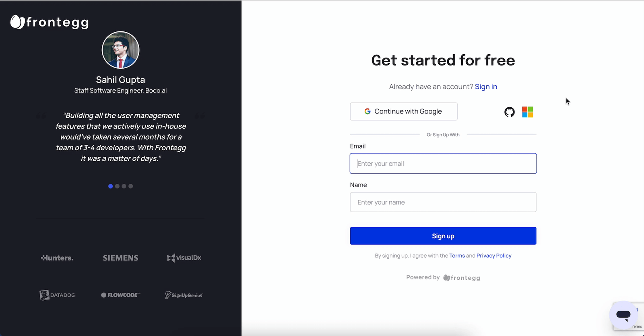Click the Siemens logo
This screenshot has height=336, width=644.
pos(120,258)
